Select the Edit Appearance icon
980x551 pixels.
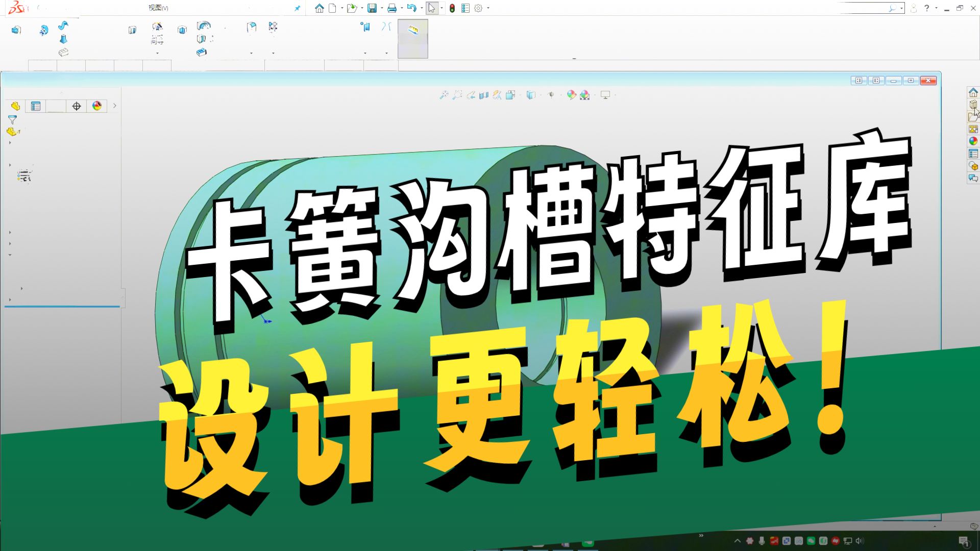[572, 95]
